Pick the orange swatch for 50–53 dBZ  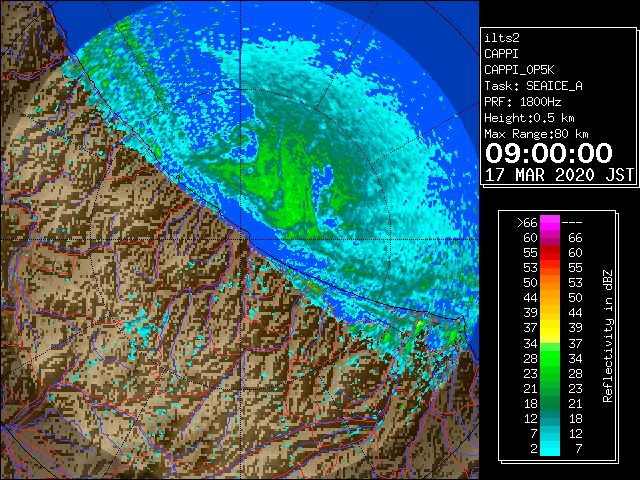(550, 282)
